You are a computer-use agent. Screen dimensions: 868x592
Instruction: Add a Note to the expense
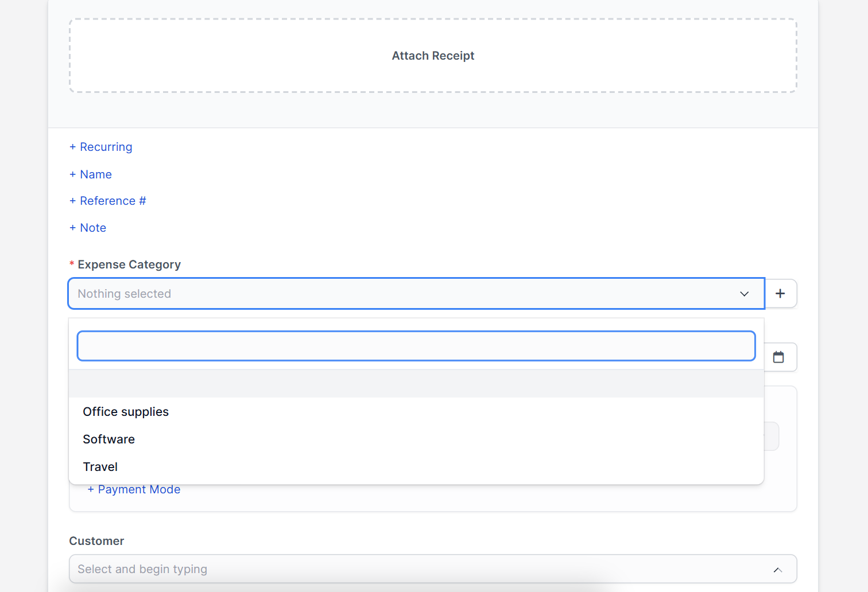coord(88,228)
